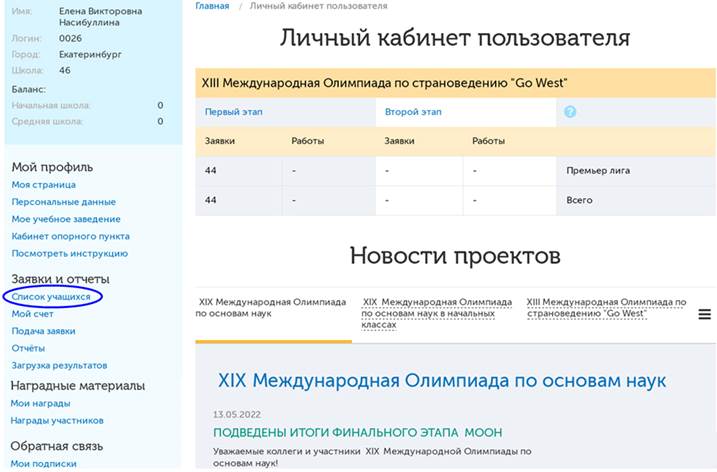This screenshot has height=472, width=717.
Task: Click Всего row label
Action: 579,200
